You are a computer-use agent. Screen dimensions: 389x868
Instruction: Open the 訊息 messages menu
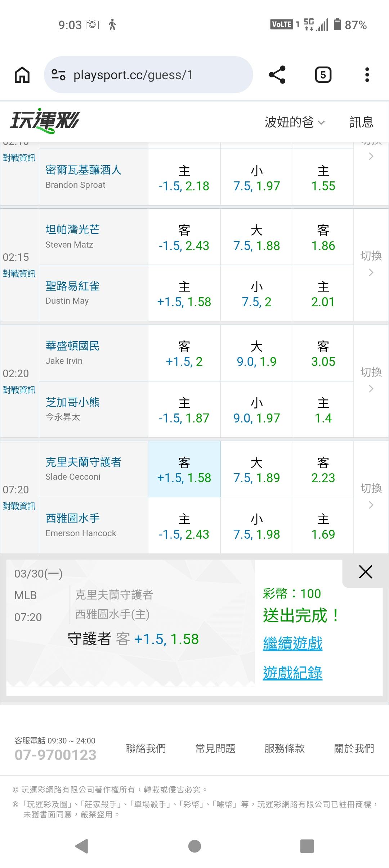click(361, 122)
